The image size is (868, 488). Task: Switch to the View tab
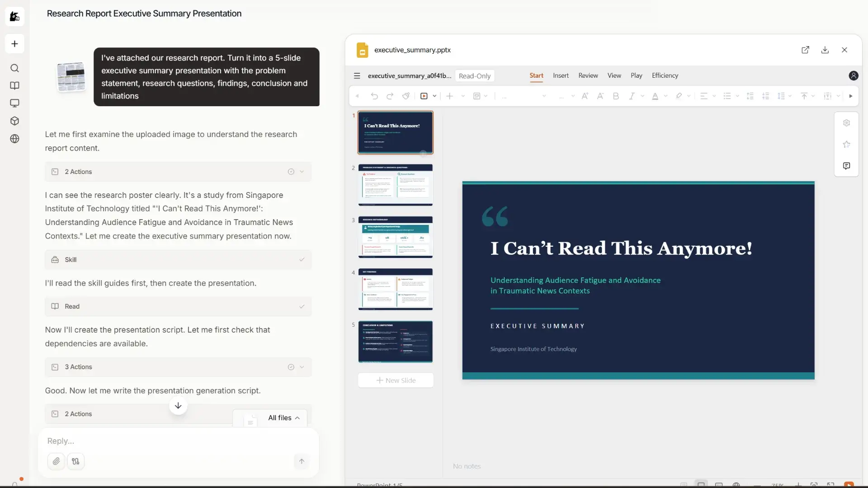(614, 76)
